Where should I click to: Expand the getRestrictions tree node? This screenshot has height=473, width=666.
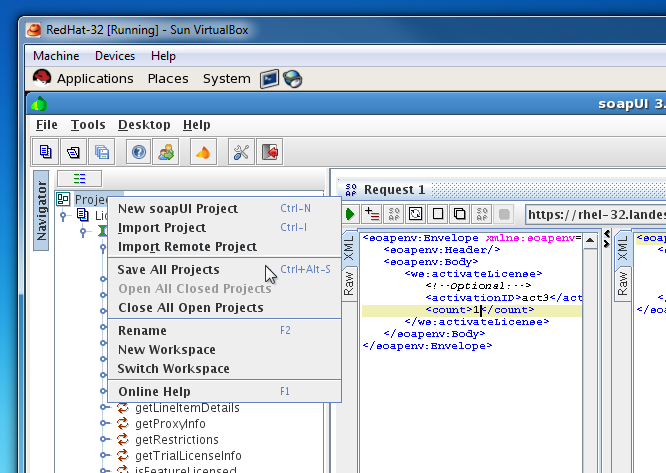tap(103, 439)
